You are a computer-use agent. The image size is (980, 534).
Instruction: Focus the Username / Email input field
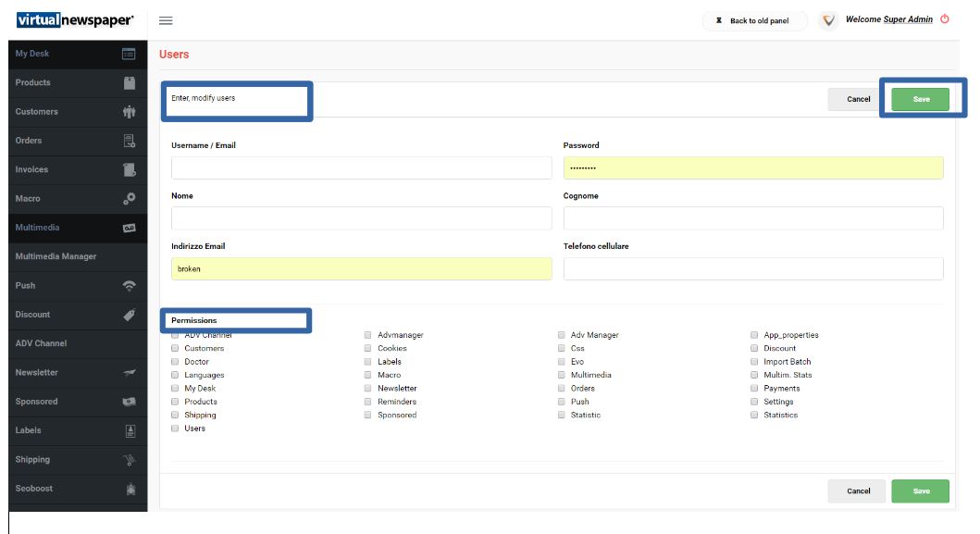click(361, 168)
